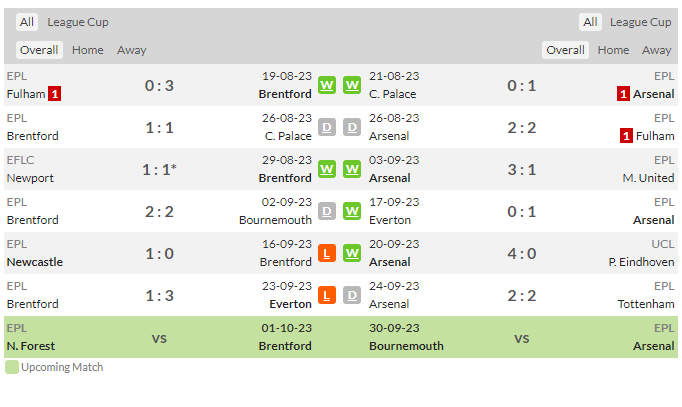Viewport: 682px width, 407px height.
Task: Select the right-side Overall filter
Action: pyautogui.click(x=565, y=50)
